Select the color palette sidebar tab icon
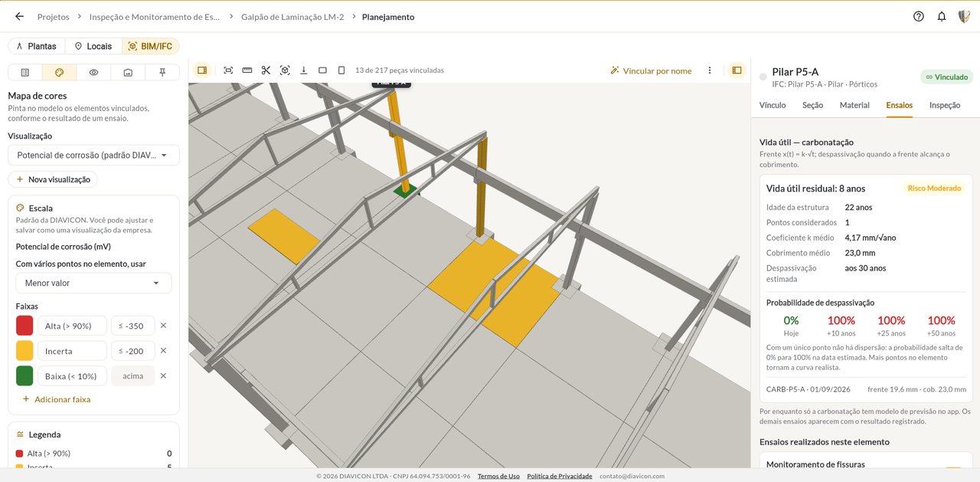This screenshot has width=980, height=482. [x=59, y=72]
